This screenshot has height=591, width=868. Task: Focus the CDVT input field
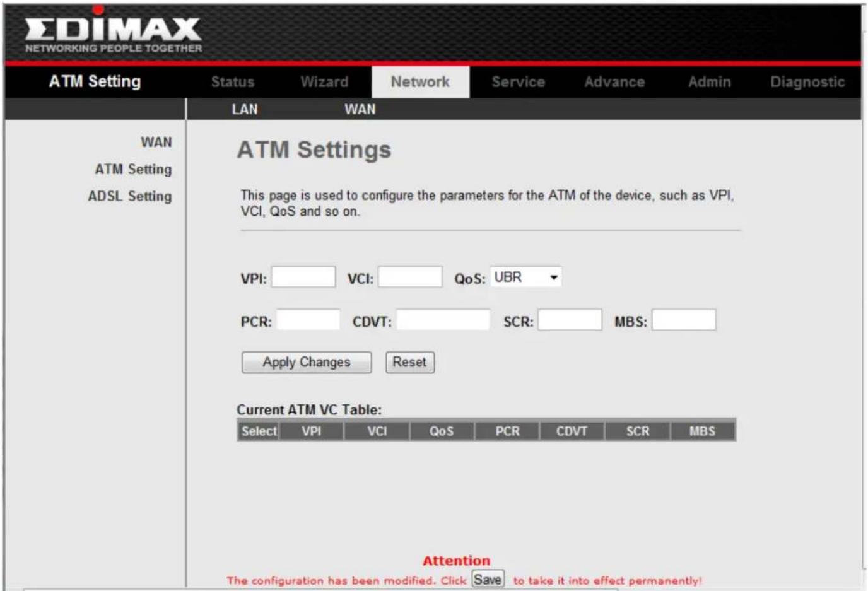coord(443,320)
